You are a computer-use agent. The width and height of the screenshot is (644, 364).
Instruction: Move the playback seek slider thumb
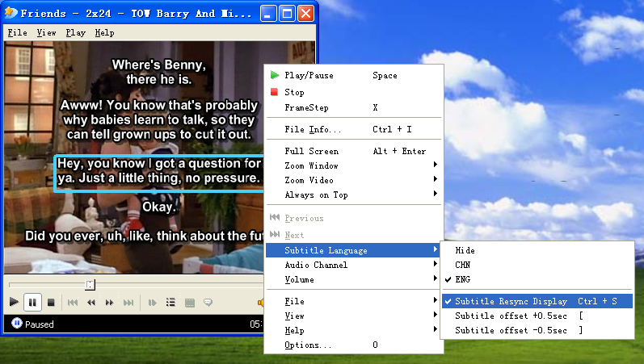click(x=90, y=284)
